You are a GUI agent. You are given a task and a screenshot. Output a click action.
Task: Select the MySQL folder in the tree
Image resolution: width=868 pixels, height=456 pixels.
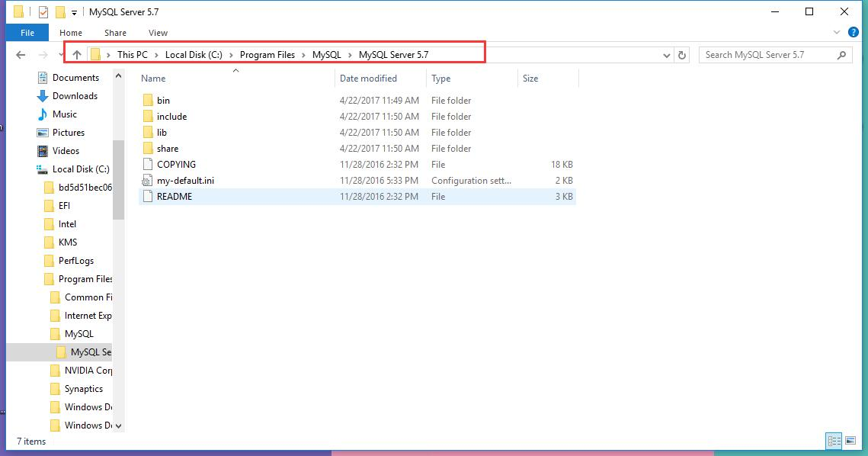pyautogui.click(x=78, y=333)
